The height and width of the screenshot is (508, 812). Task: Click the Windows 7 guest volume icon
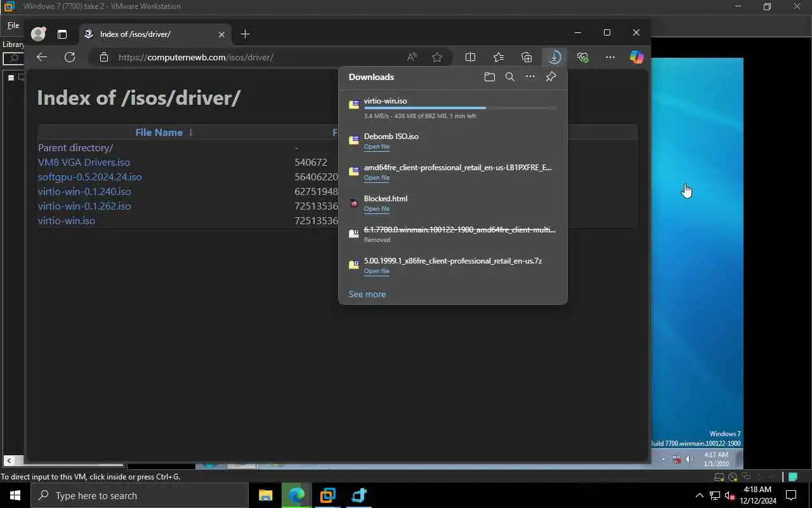(x=690, y=459)
